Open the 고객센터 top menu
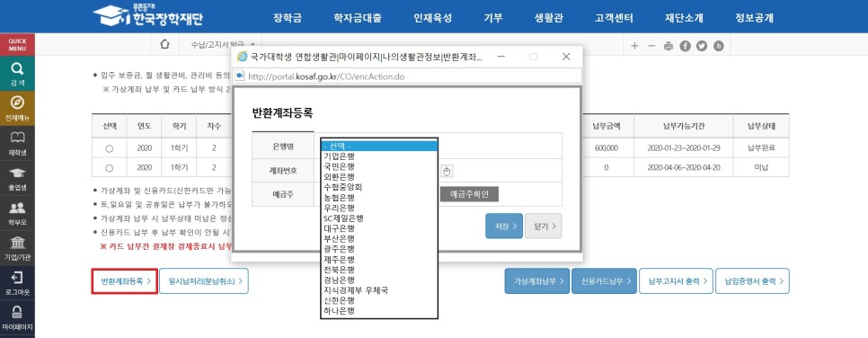Screen dimensions: 868x338 [614, 18]
